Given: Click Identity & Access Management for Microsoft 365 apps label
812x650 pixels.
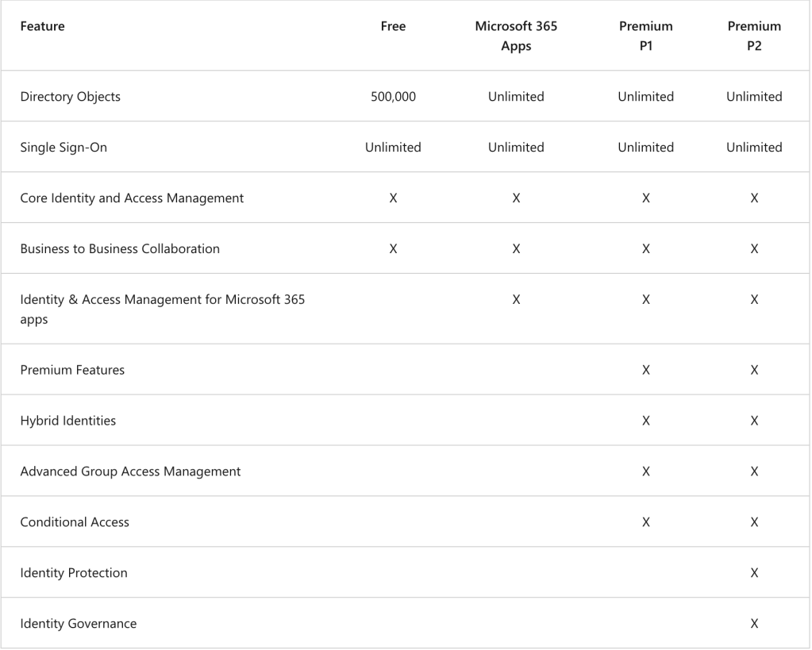Looking at the screenshot, I should pyautogui.click(x=163, y=310).
